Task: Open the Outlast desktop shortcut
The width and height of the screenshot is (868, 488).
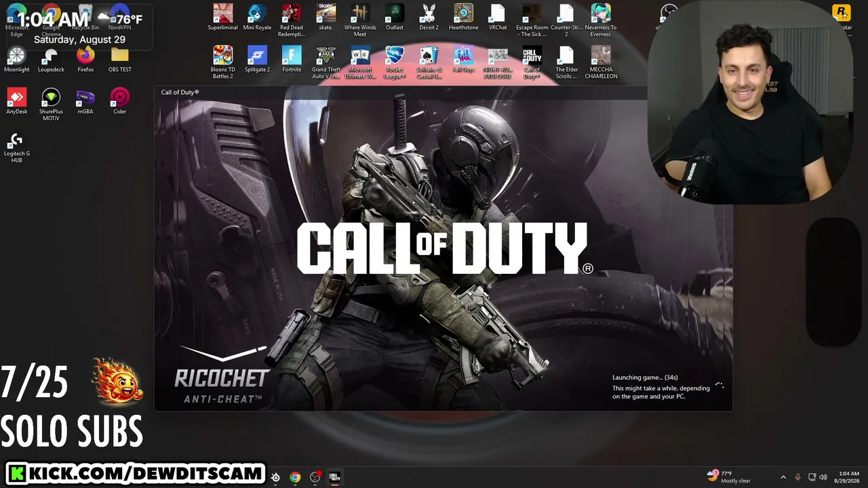Action: [x=395, y=18]
